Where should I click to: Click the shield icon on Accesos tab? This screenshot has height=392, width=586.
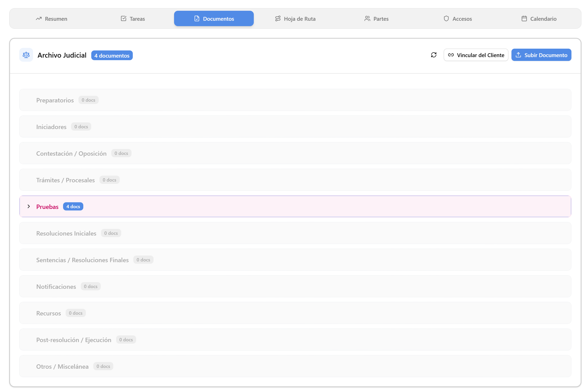[x=447, y=18]
